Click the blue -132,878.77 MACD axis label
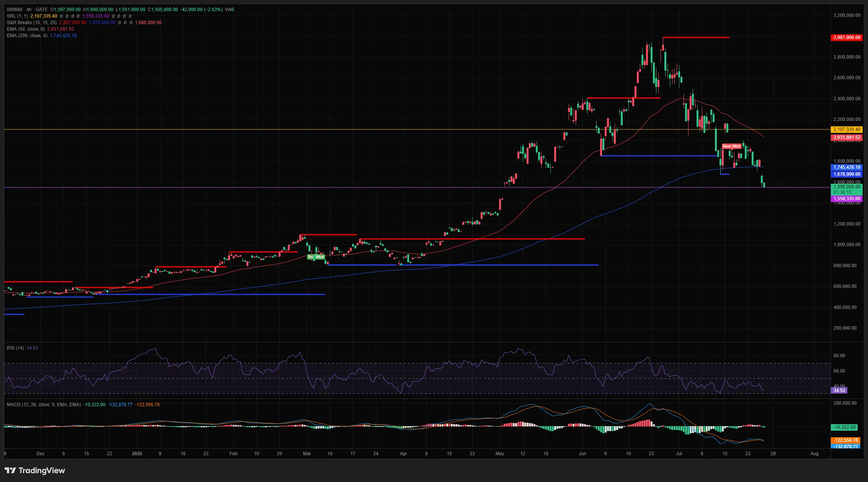The height and width of the screenshot is (482, 868). [846, 446]
